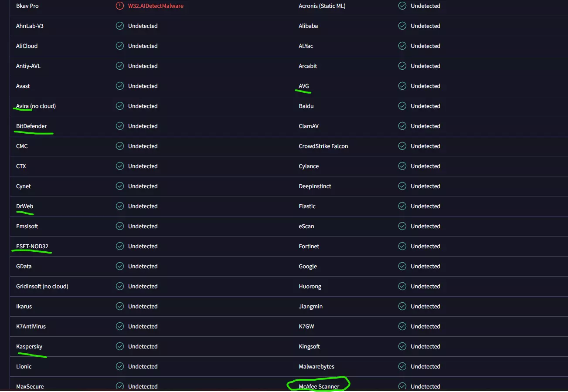Viewport: 568px width, 392px height.
Task: Click the checkmark icon in the Kaspersky row
Action: (x=120, y=347)
